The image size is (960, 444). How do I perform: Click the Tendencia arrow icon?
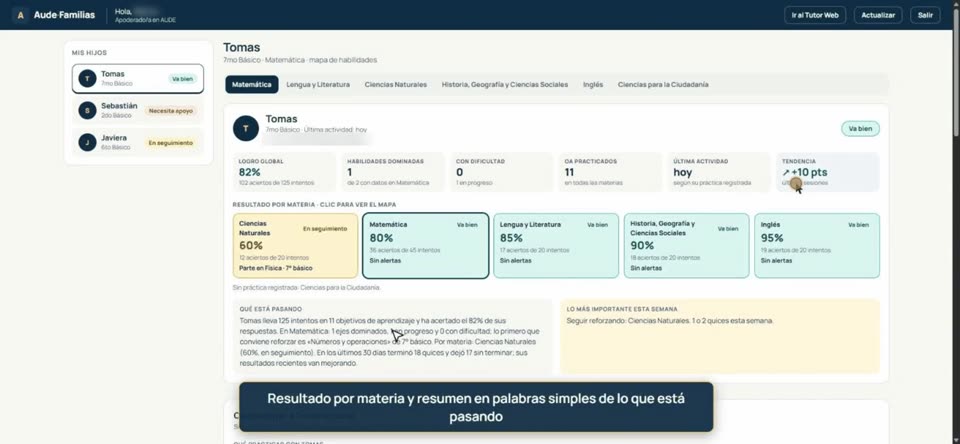coord(786,173)
